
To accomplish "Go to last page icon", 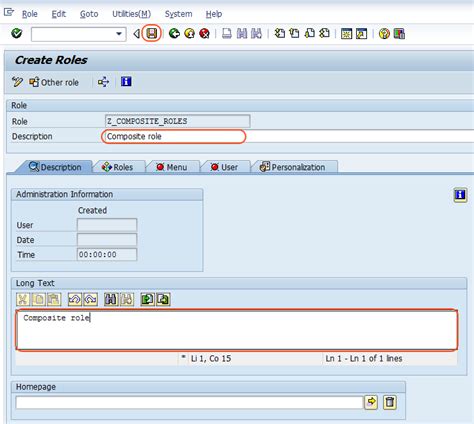I will pos(324,33).
